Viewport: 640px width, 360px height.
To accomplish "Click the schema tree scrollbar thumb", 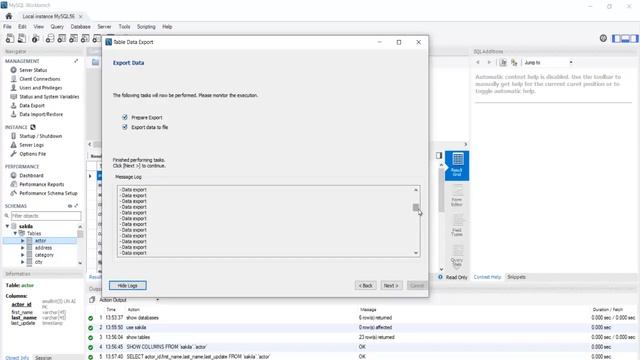I will [80, 234].
